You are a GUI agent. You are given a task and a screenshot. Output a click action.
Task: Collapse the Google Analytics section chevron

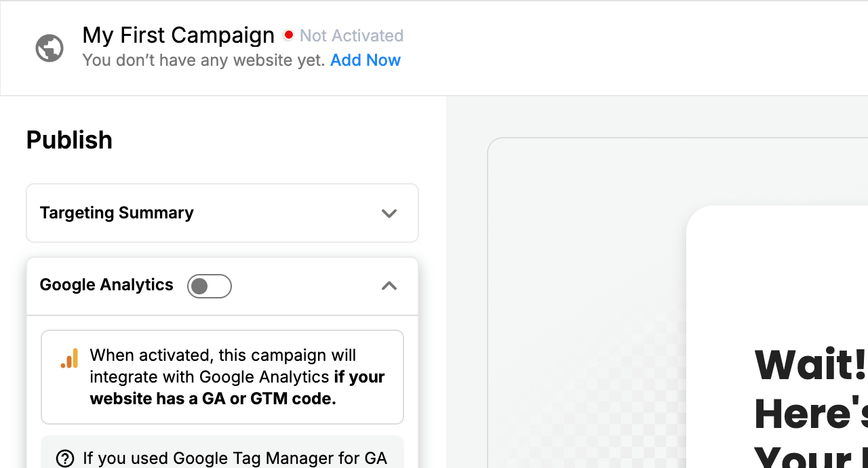[389, 286]
